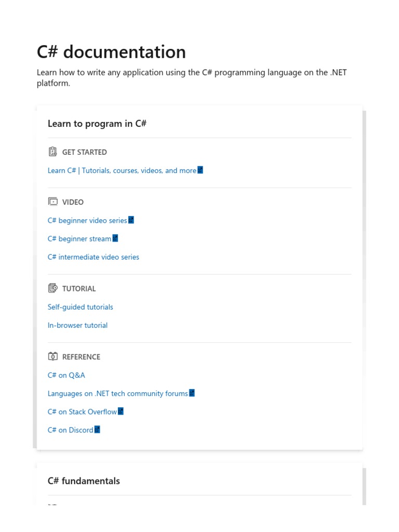399x532 pixels.
Task: Click external icon next to .NET community forums
Action: [x=192, y=393]
